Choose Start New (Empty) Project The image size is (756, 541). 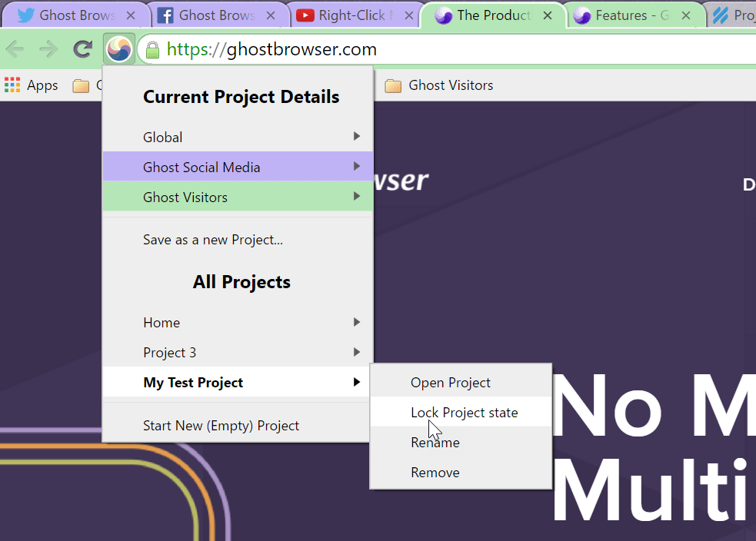238,426
